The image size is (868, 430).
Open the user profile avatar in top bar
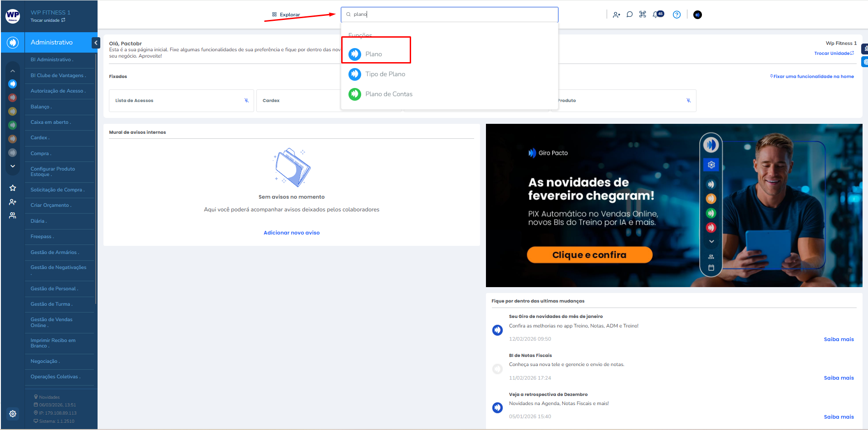click(x=697, y=15)
